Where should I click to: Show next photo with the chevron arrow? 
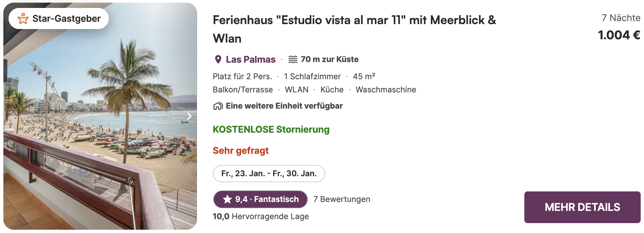(189, 116)
